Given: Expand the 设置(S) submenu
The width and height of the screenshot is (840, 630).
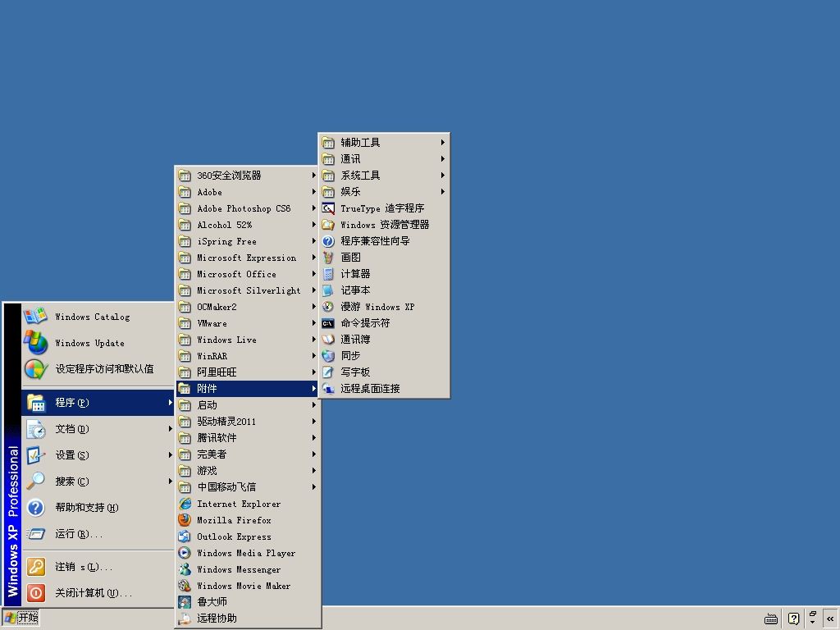Looking at the screenshot, I should coord(98,455).
